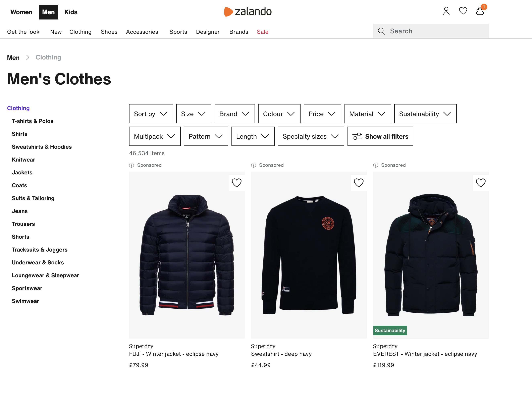Go to Sweatshirts & Hoodies category
The width and height of the screenshot is (532, 395).
click(x=42, y=147)
